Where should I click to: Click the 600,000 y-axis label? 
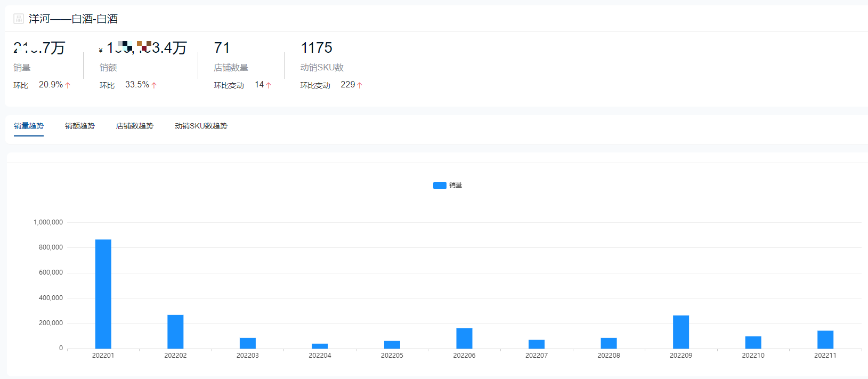click(51, 272)
